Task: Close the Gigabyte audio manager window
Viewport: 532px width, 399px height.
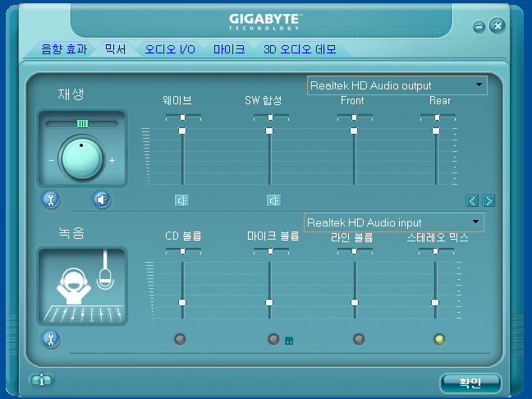Action: click(x=498, y=25)
